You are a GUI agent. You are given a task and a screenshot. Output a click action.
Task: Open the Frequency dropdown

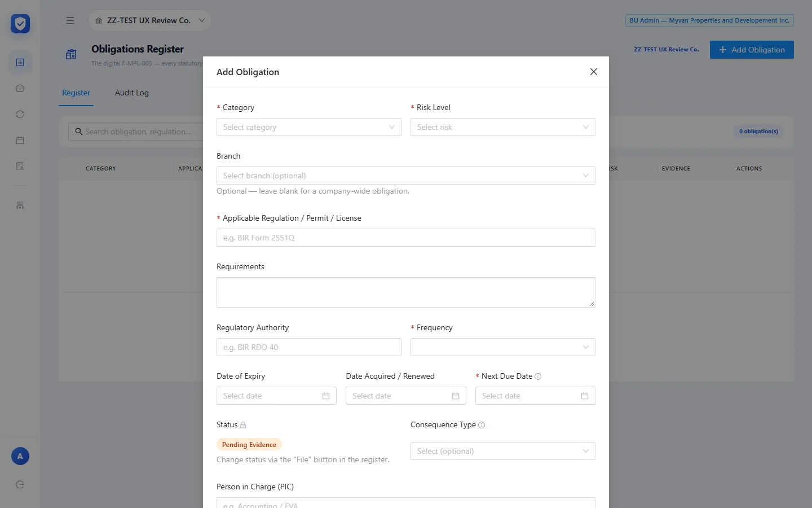point(503,347)
